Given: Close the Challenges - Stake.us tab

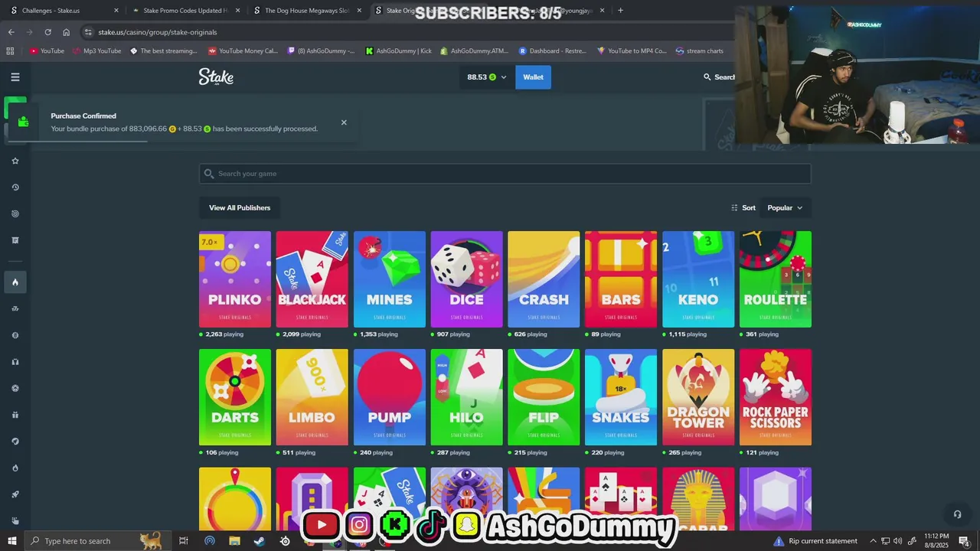Looking at the screenshot, I should [116, 11].
